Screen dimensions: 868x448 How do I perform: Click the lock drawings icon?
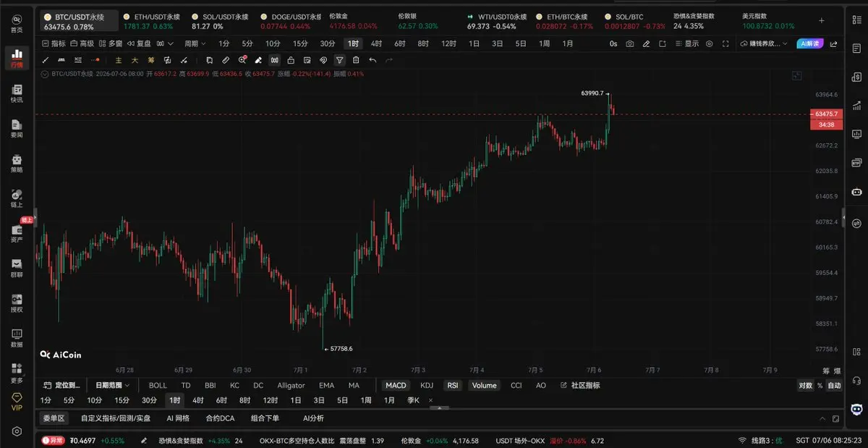click(291, 60)
